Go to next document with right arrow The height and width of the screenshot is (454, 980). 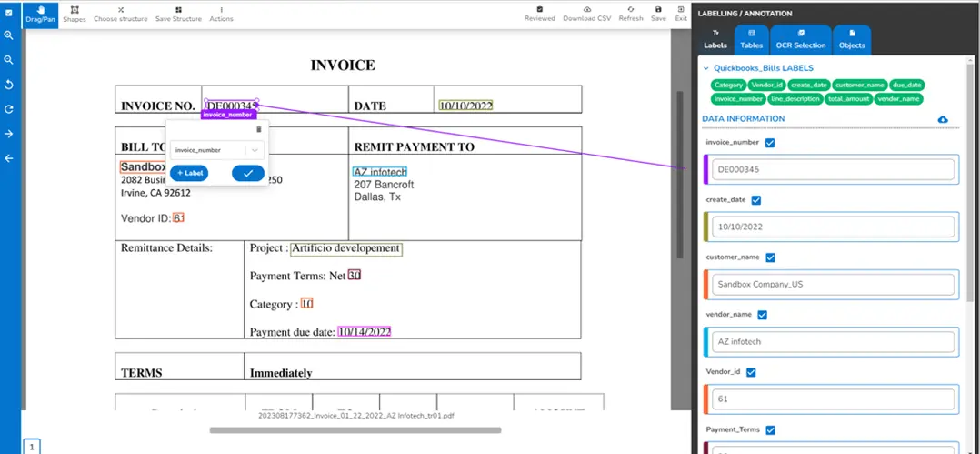click(x=9, y=133)
